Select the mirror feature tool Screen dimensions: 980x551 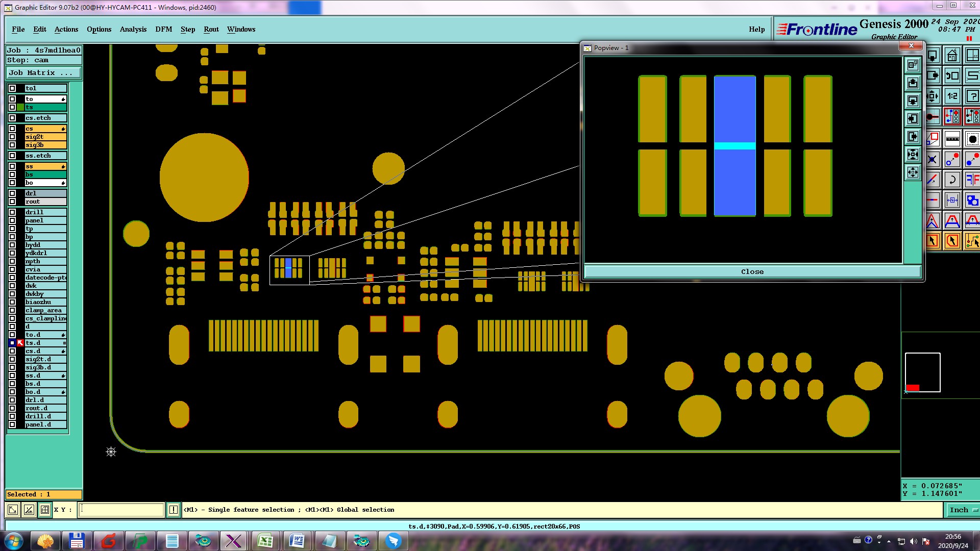point(972,180)
